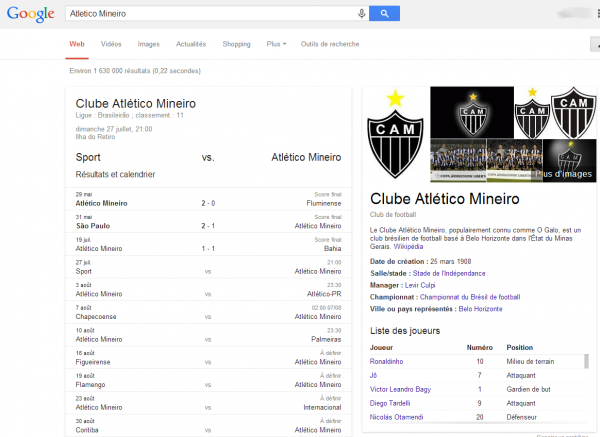The image size is (600, 437).
Task: Click Knowledge panel title Clube Atlético Mineiro
Action: 445,199
